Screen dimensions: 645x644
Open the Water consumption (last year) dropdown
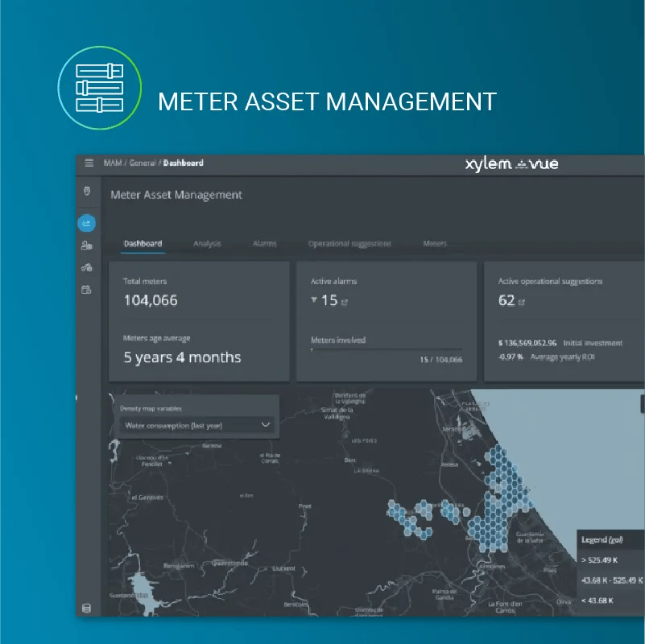pos(197,425)
